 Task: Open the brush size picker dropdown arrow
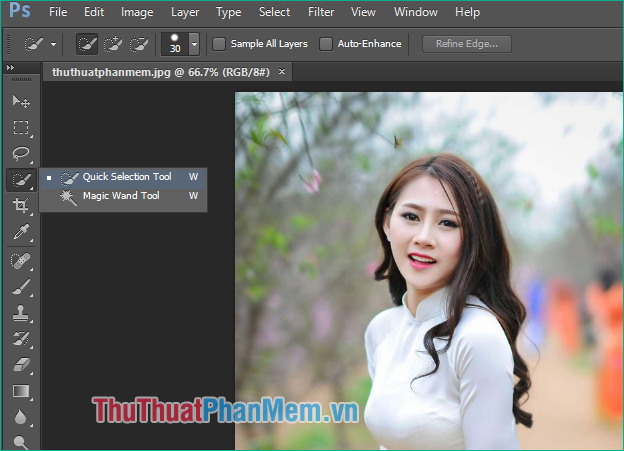[x=194, y=44]
